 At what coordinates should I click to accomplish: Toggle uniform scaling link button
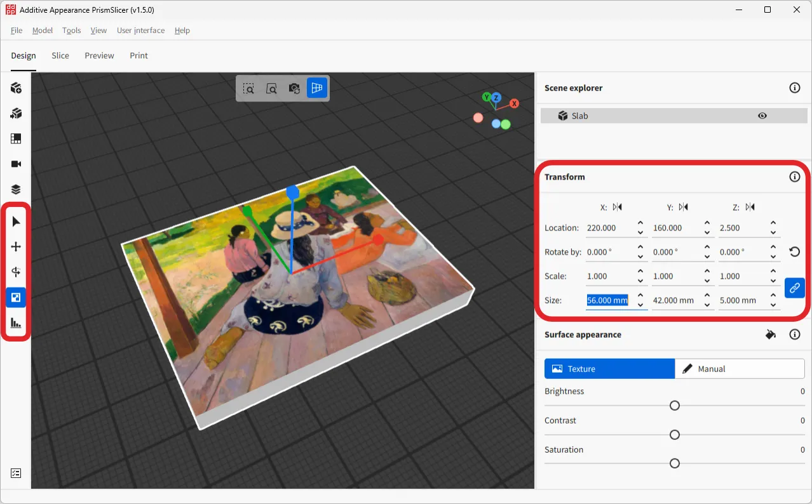click(794, 288)
